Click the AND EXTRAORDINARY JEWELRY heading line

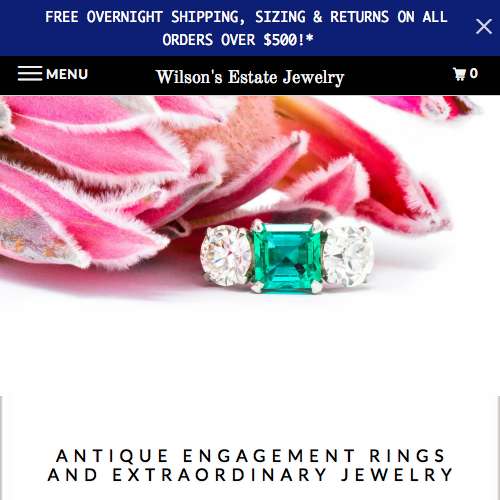click(x=251, y=475)
